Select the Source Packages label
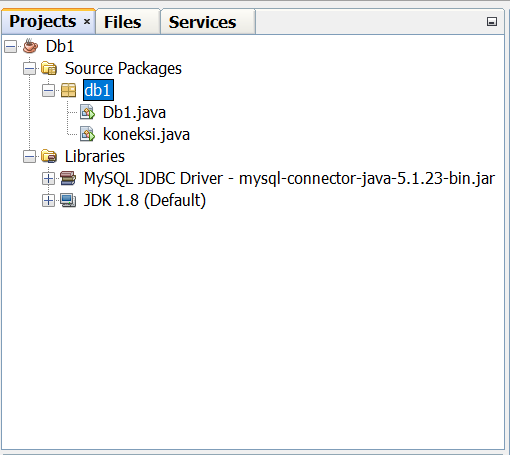 (x=123, y=68)
